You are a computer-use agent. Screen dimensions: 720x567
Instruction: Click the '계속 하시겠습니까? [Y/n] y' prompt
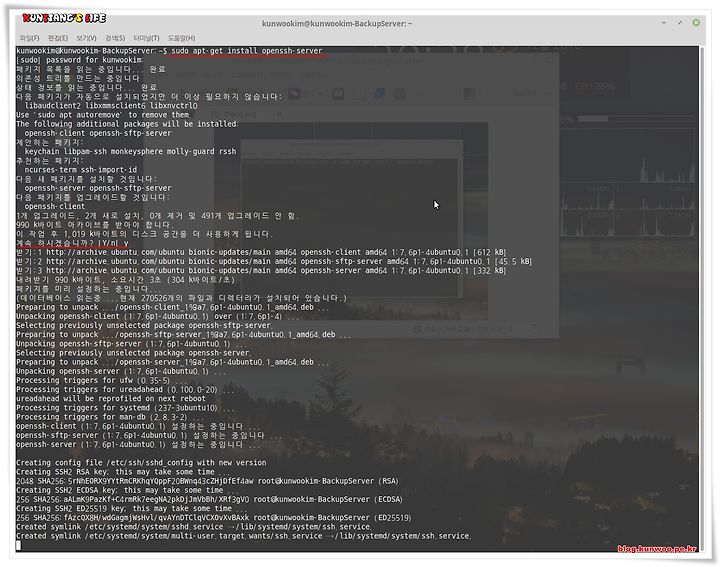[x=73, y=243]
